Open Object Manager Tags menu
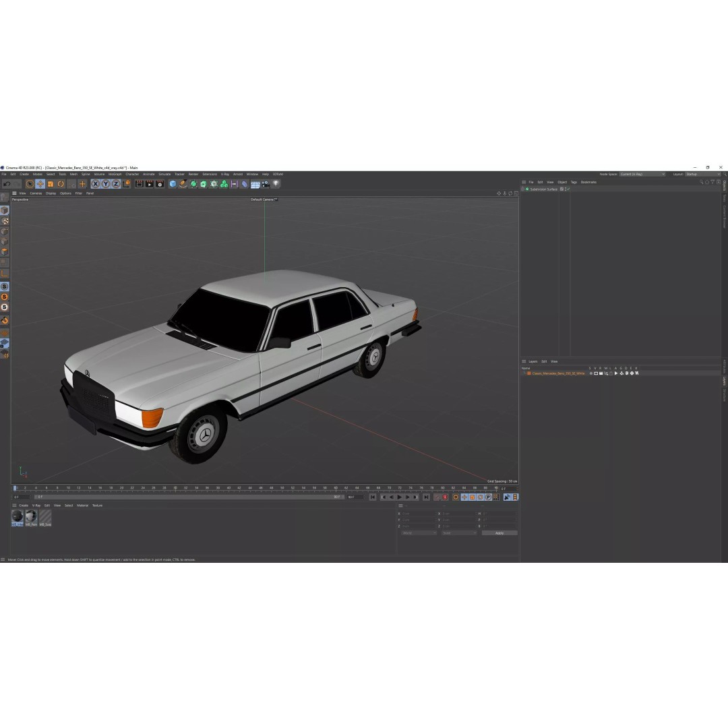Screen dimensions: 728x728 (574, 182)
